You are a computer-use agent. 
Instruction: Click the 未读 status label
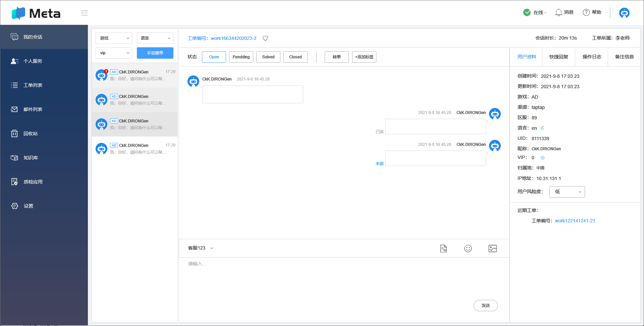click(x=379, y=164)
